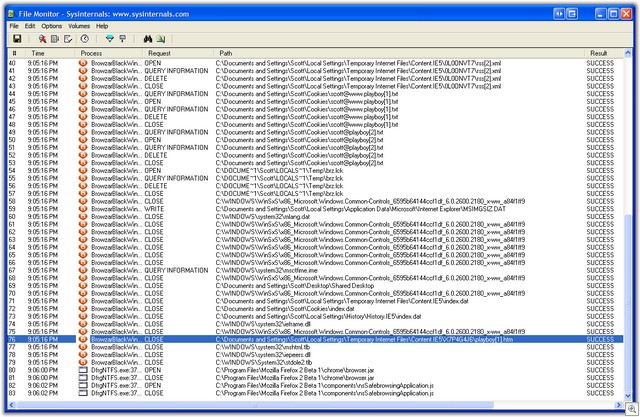Open the Edit menu
640x417 pixels.
[30, 26]
